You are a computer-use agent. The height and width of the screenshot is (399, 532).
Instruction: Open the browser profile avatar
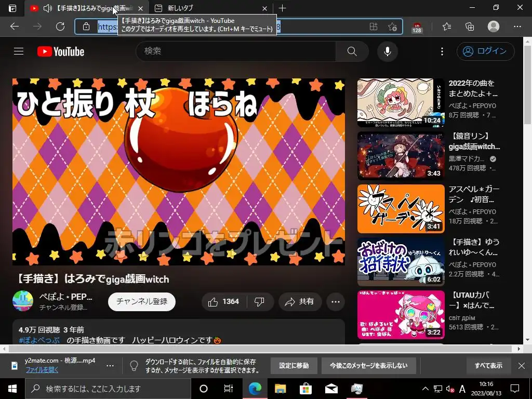point(494,26)
